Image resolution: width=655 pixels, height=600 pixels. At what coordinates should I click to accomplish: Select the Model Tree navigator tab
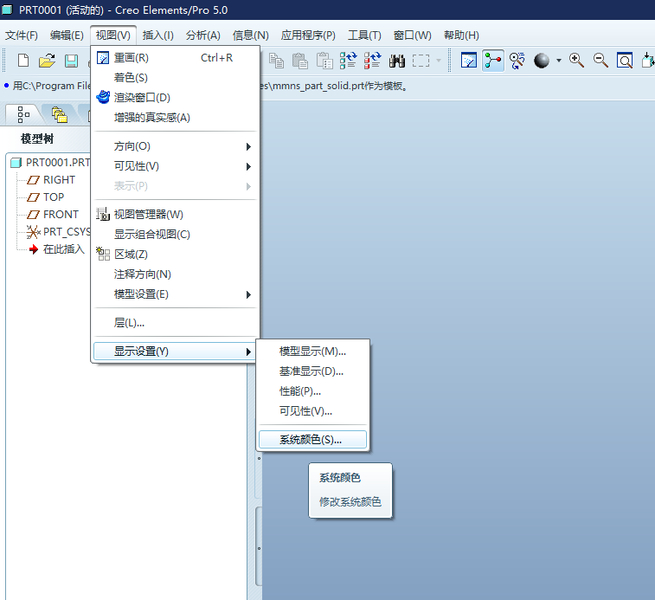(23, 114)
